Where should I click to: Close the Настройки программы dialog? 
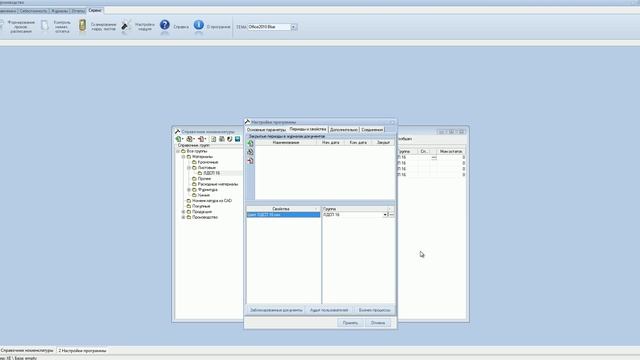click(392, 122)
